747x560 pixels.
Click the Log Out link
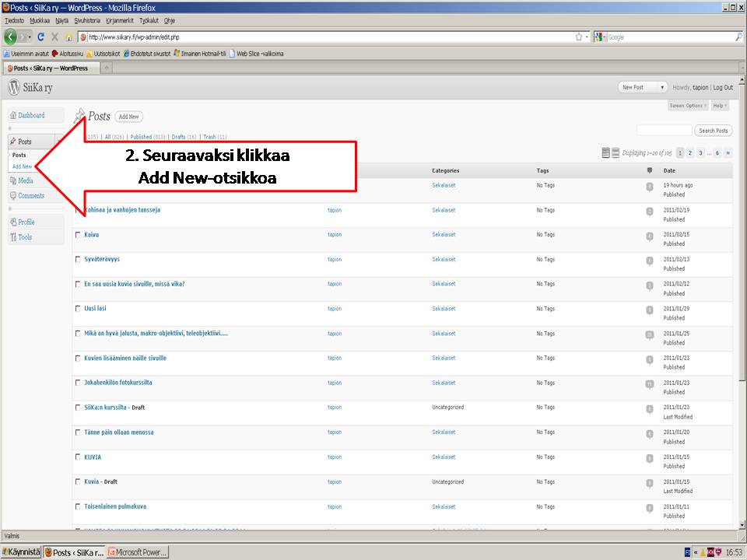coord(723,88)
